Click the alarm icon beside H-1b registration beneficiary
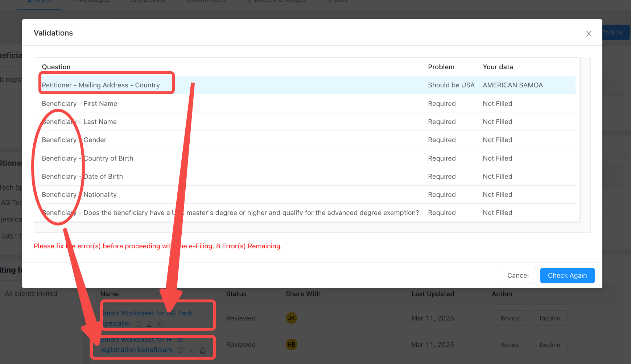This screenshot has width=631, height=364. coord(202,350)
